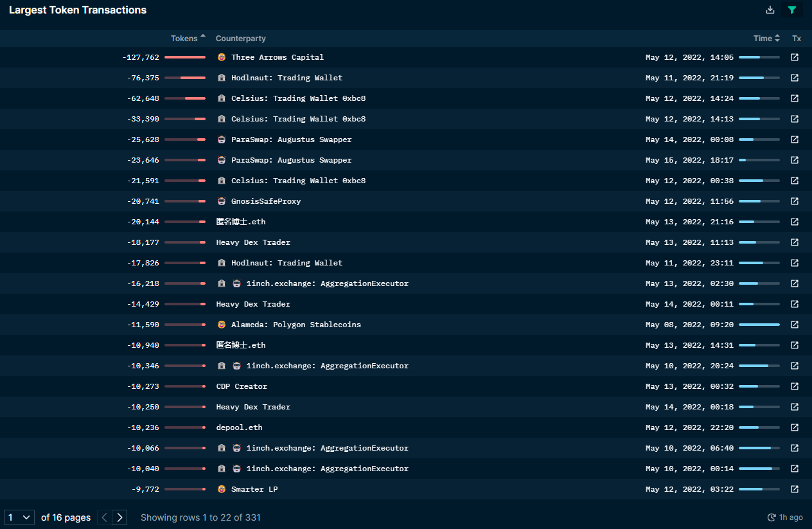Viewport: 812px width, 529px height.
Task: Click the time bar for May 15, 2022, 18:17
Action: pyautogui.click(x=759, y=160)
